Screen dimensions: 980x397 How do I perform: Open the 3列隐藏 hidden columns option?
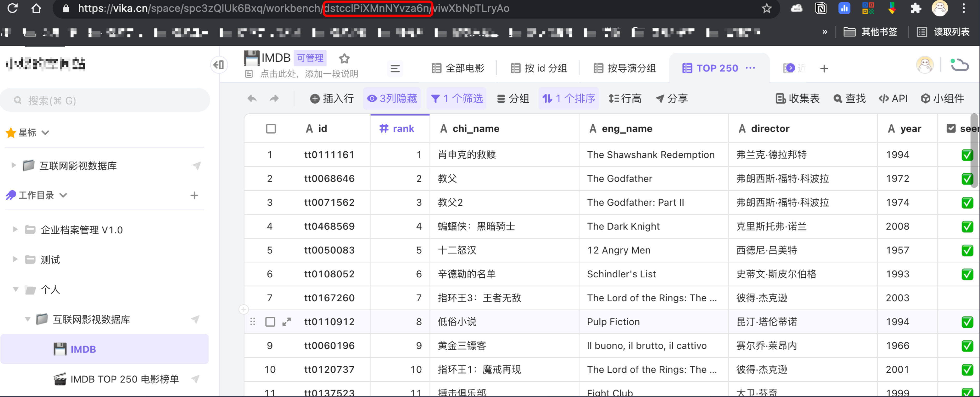tap(392, 99)
